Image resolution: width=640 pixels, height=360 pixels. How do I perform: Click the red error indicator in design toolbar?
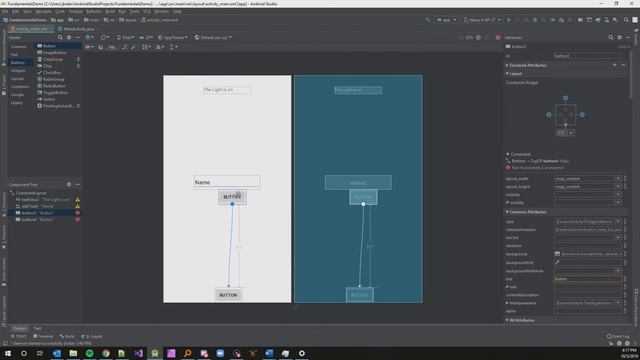[x=498, y=37]
